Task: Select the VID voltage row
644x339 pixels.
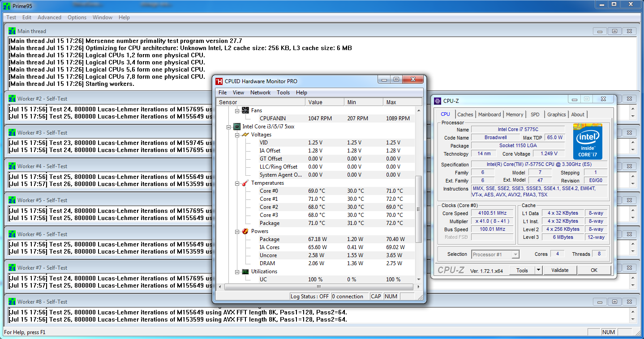Action: click(x=316, y=143)
